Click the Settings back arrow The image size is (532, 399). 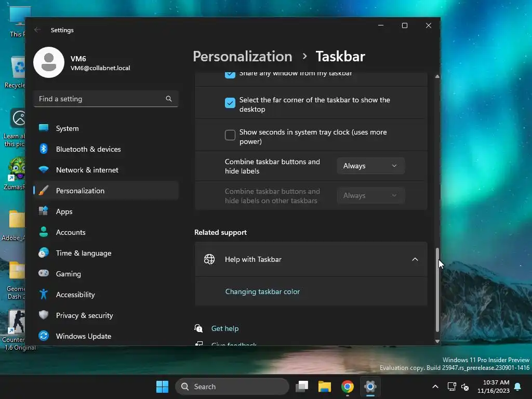(37, 30)
